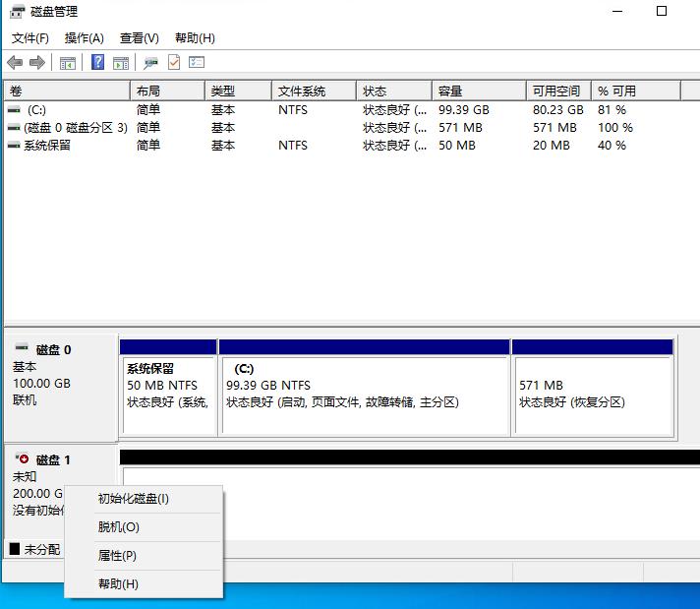
Task: Sort by the 可用空间 column header
Action: (559, 91)
